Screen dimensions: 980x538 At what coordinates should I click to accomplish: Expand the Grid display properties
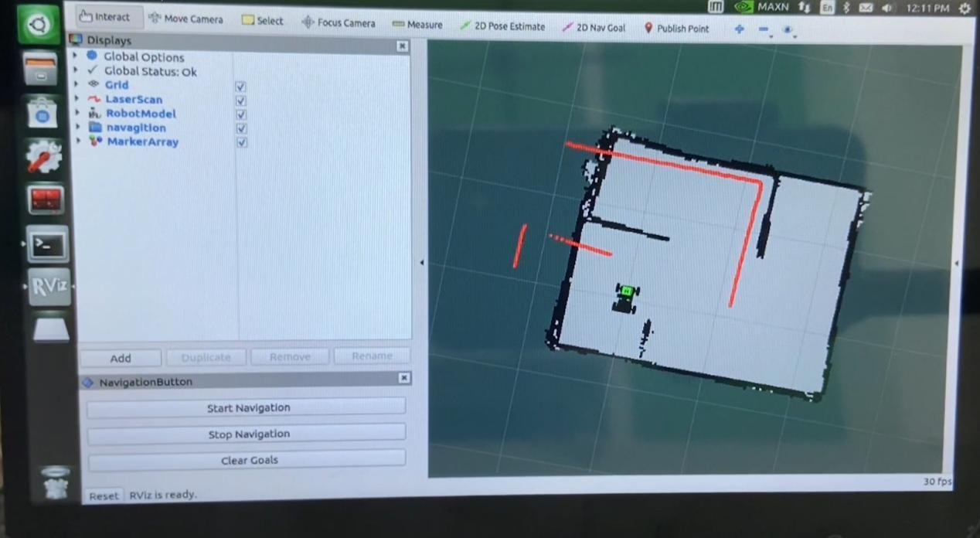[76, 84]
